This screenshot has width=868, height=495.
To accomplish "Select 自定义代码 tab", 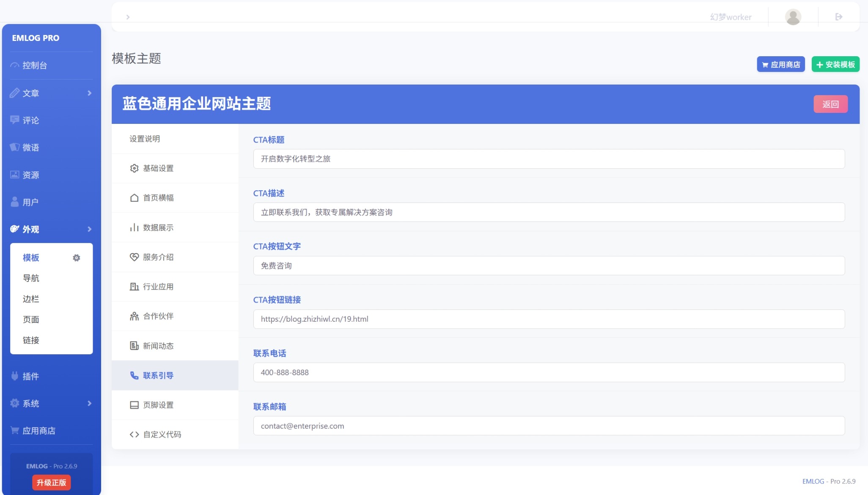I will pyautogui.click(x=162, y=435).
